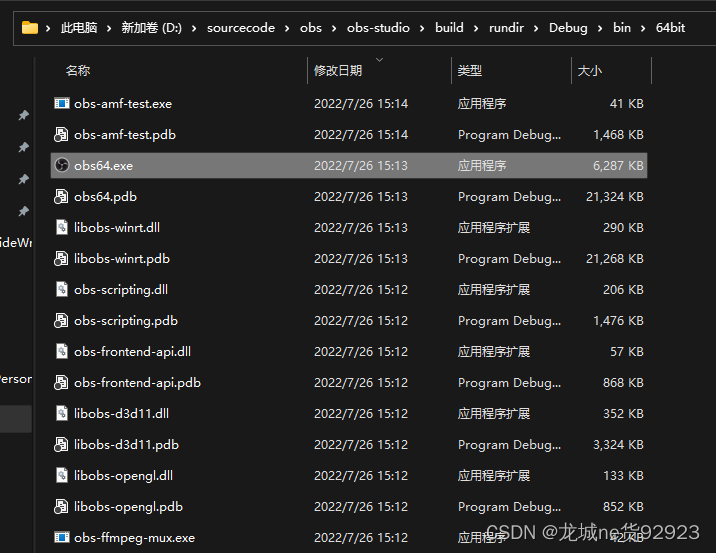This screenshot has width=716, height=553.
Task: Go to build folder in the breadcrumb
Action: [449, 28]
